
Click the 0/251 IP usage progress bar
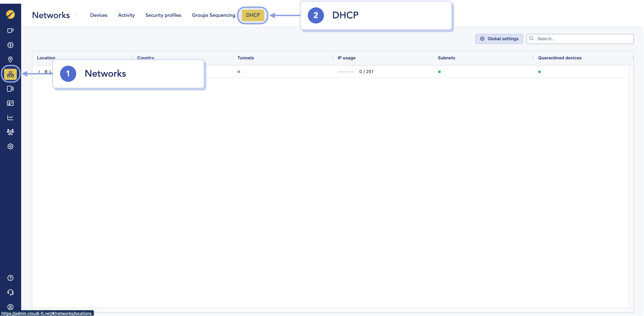click(x=346, y=71)
